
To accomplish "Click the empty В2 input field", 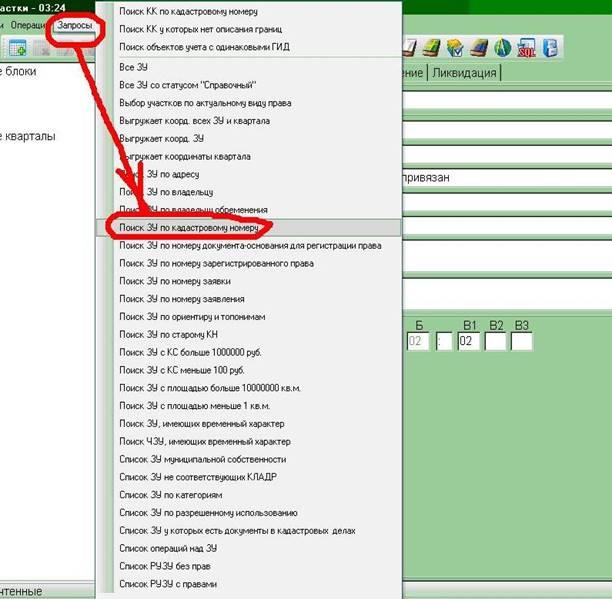I will point(495,341).
